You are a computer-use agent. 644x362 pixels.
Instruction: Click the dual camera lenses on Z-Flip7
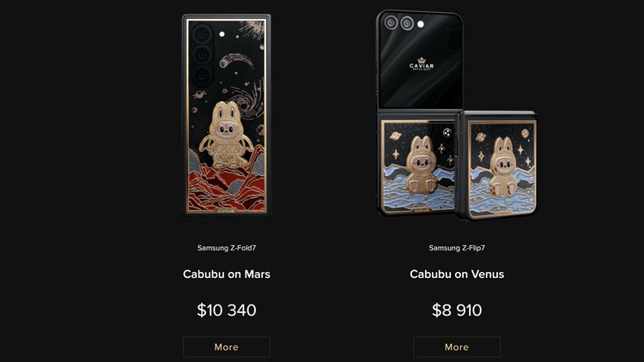point(398,22)
